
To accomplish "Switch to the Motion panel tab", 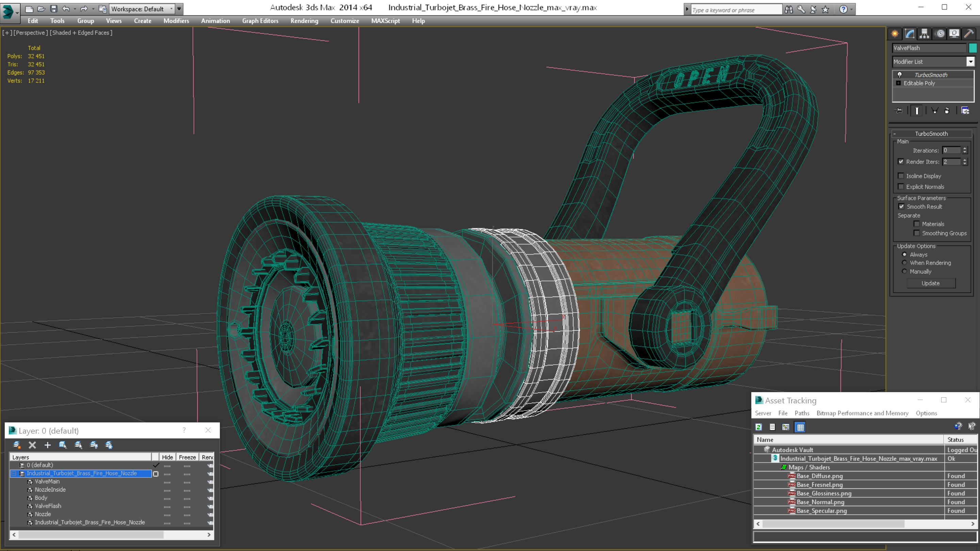I will [940, 34].
